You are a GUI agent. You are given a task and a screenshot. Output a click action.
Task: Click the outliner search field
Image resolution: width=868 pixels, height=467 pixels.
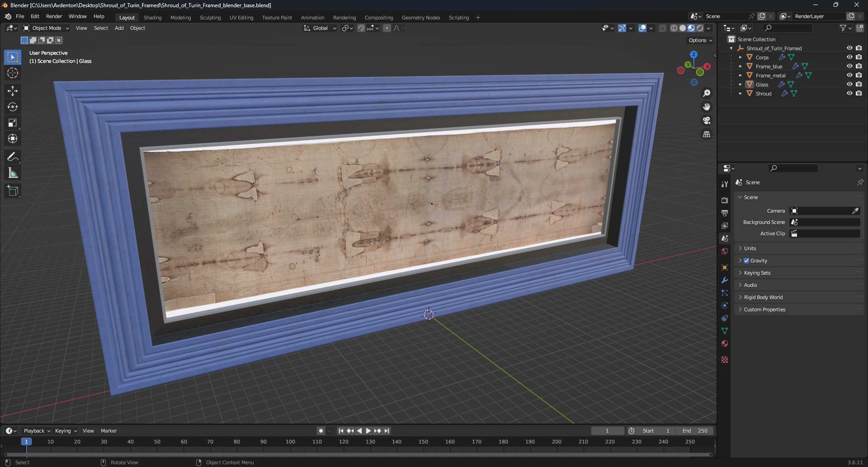[787, 28]
